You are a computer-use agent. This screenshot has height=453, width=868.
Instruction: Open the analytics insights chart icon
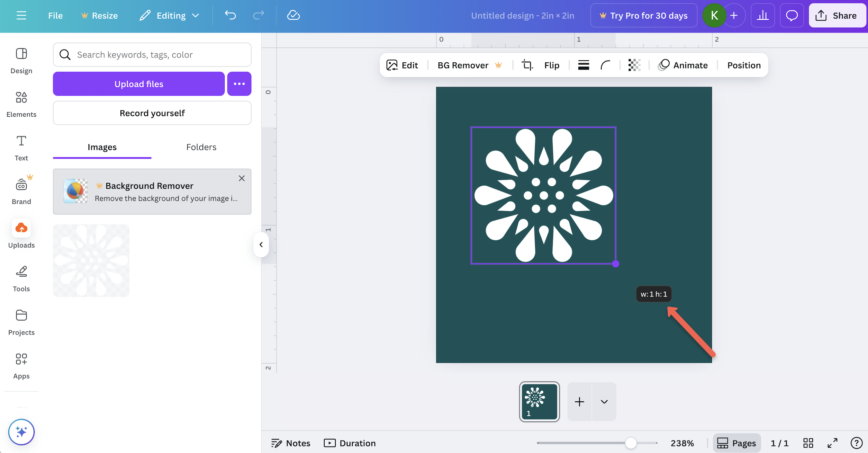tap(763, 16)
